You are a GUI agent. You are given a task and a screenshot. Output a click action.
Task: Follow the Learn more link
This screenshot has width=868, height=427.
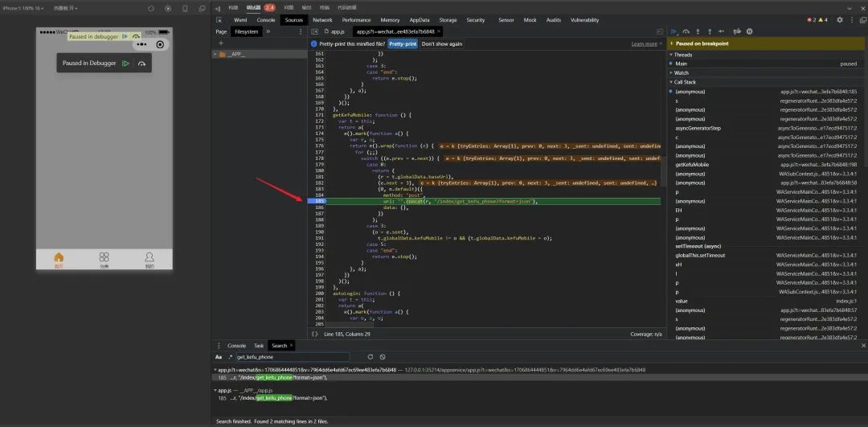click(x=645, y=43)
